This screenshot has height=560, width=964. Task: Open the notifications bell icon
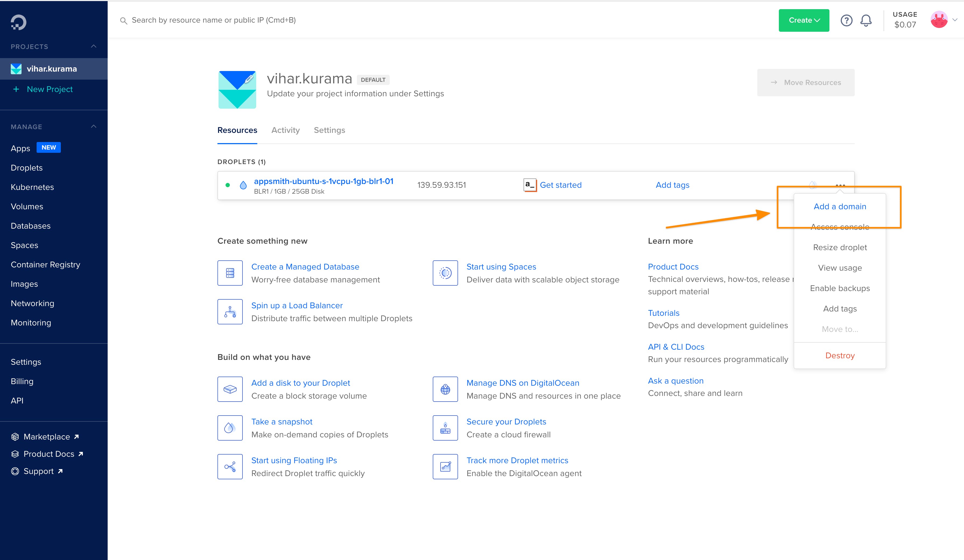[x=866, y=20]
